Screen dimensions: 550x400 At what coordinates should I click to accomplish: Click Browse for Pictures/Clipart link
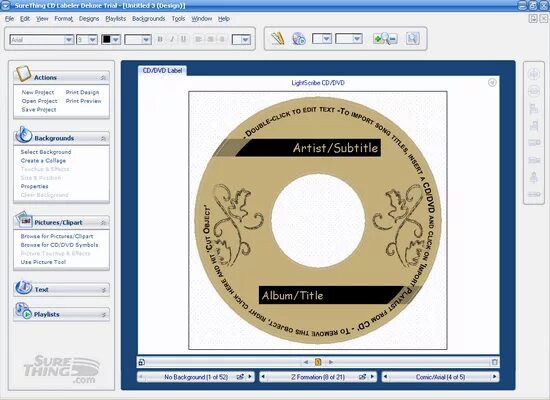pyautogui.click(x=57, y=236)
